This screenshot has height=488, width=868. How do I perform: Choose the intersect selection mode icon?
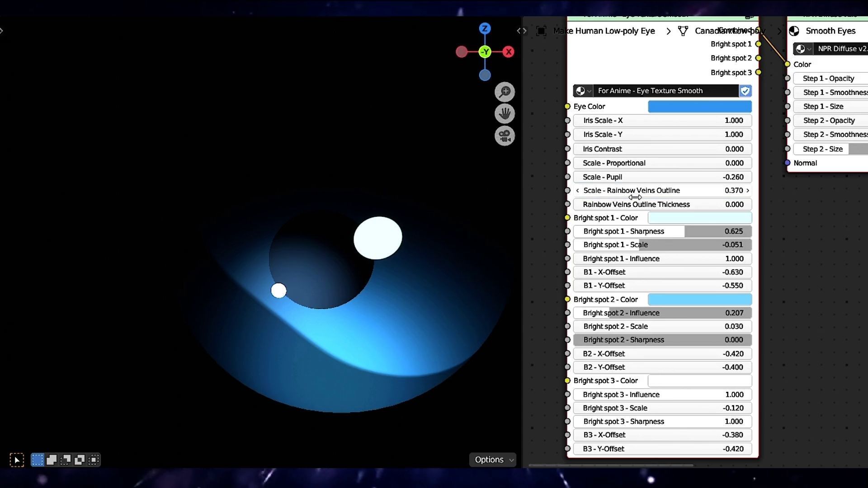point(94,460)
